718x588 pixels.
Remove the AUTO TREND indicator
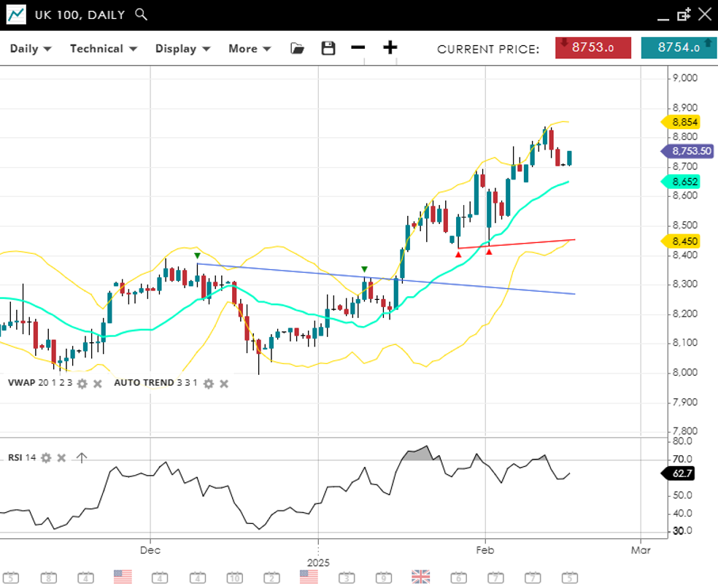[223, 383]
